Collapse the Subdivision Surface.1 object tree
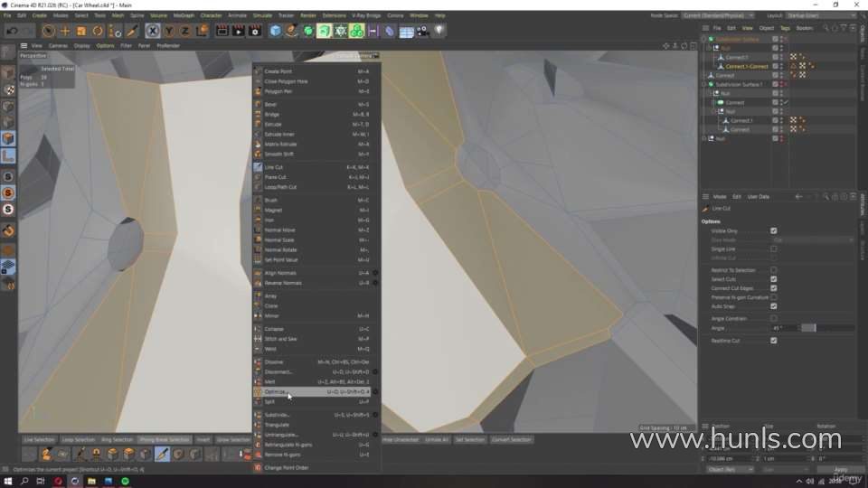The width and height of the screenshot is (868, 488). click(x=705, y=84)
